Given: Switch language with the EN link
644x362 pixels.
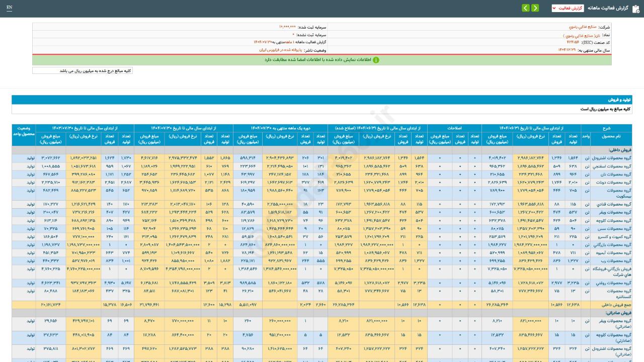Looking at the screenshot, I should (x=9, y=8).
